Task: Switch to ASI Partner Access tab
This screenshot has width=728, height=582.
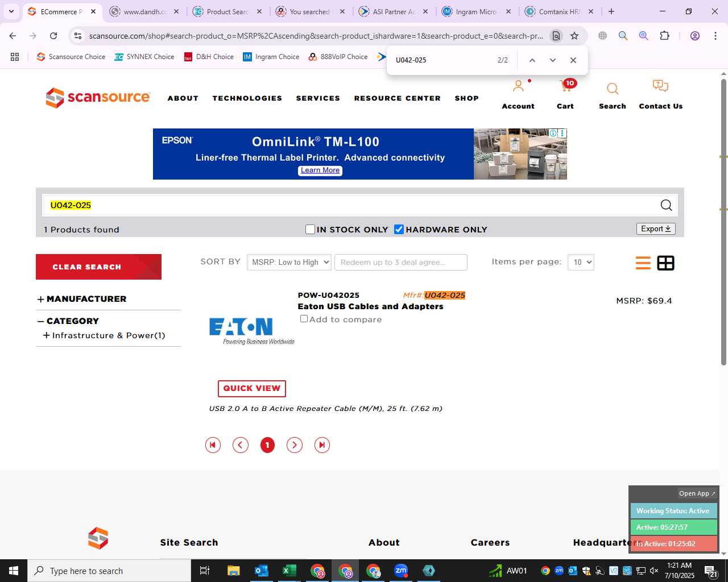Action: point(393,11)
